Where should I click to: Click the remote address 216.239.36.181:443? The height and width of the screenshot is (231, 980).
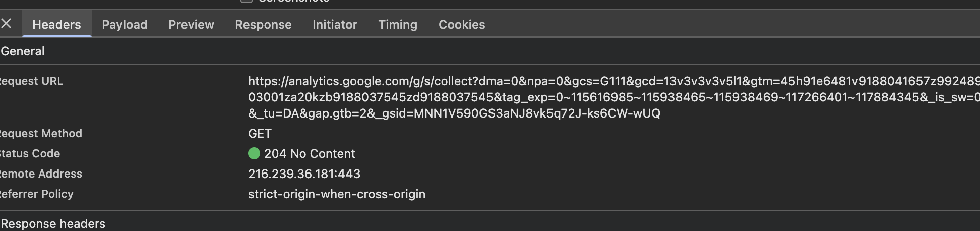click(x=304, y=174)
